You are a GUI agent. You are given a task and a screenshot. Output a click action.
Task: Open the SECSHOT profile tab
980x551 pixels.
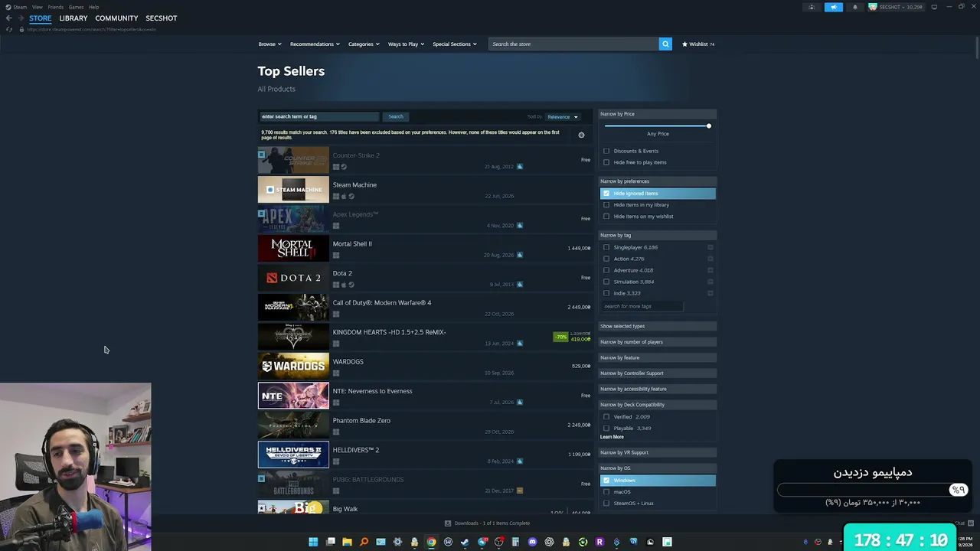162,18
